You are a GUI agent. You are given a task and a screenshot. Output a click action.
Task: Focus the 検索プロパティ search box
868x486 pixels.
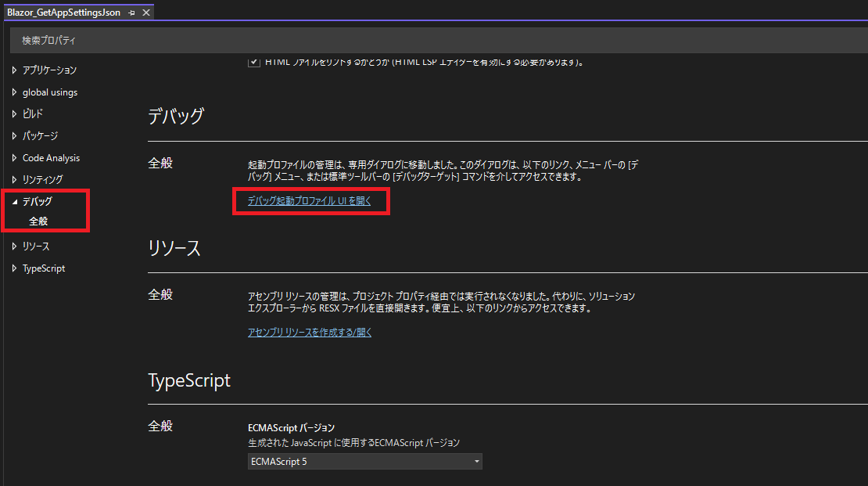[x=439, y=41]
